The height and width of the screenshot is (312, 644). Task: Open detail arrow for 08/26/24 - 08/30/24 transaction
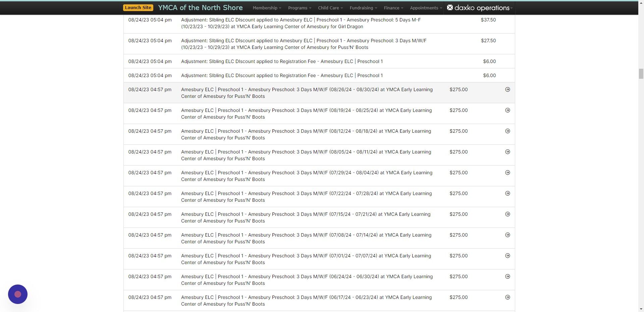507,89
